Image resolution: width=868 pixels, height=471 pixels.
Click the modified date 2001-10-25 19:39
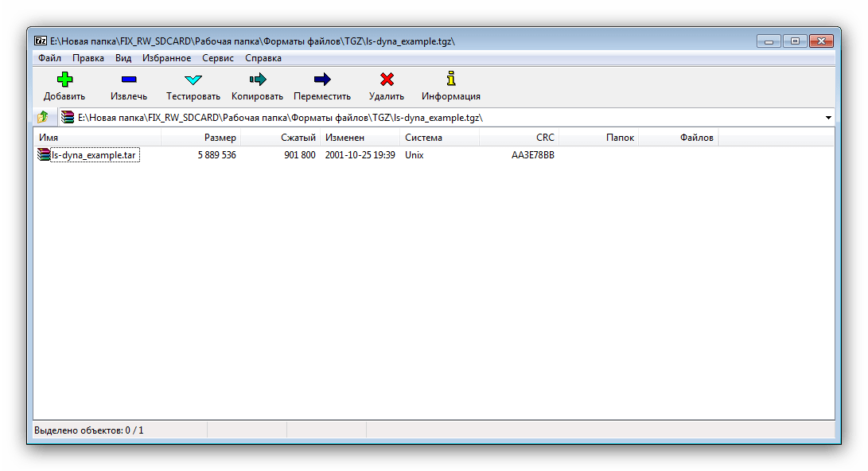click(360, 155)
